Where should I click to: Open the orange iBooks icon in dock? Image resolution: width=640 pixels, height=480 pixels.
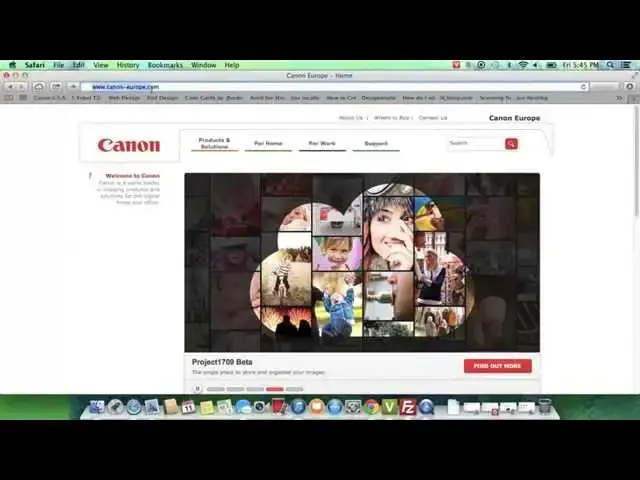317,407
